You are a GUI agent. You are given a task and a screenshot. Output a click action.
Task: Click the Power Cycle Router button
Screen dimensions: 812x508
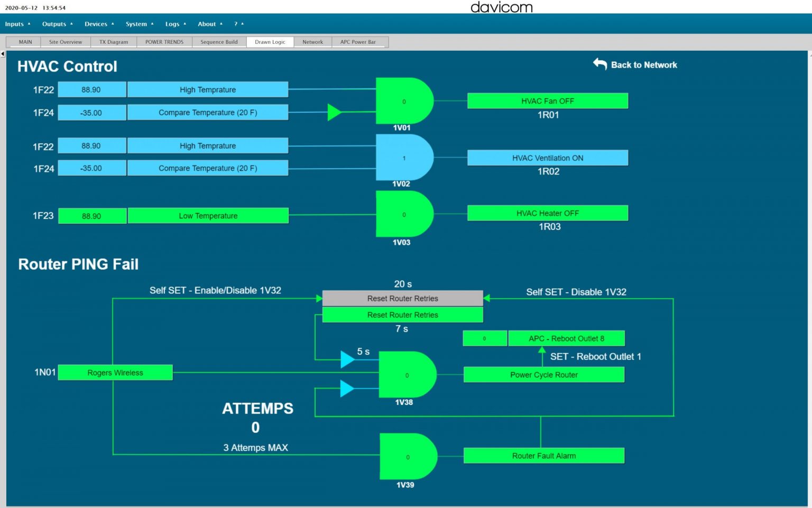pyautogui.click(x=544, y=375)
